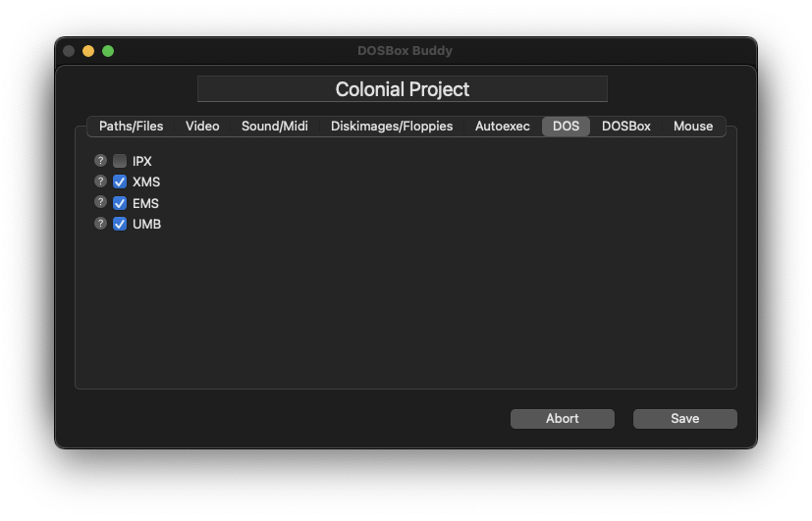Image resolution: width=812 pixels, height=521 pixels.
Task: Open the help icon beside XMS
Action: [x=100, y=182]
